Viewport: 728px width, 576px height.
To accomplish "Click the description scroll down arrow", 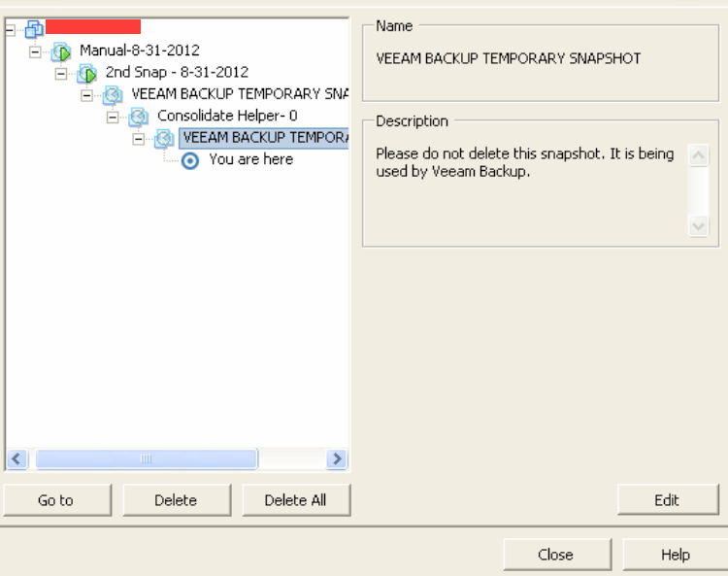I will point(698,226).
